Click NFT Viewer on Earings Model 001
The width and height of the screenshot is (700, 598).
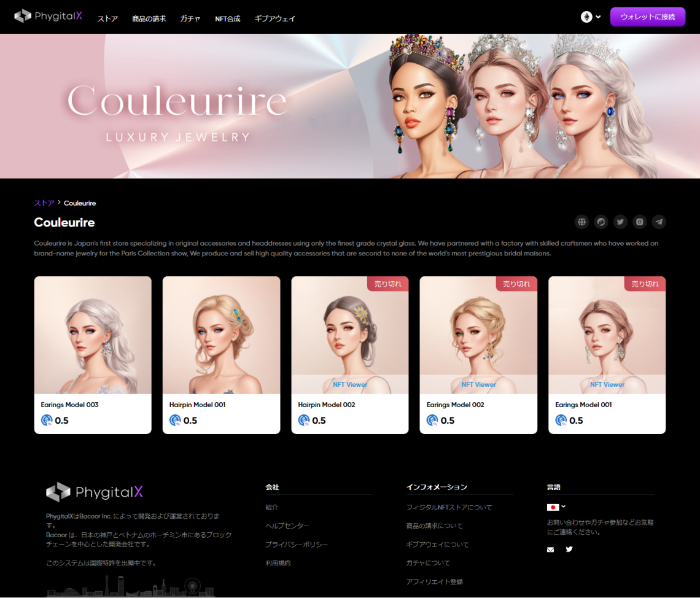[x=607, y=384]
